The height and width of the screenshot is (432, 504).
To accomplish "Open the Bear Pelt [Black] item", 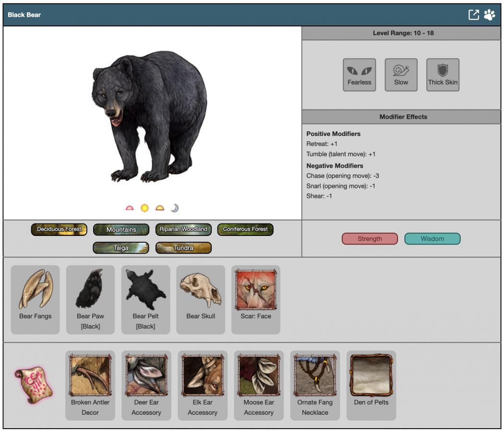I will (x=145, y=299).
